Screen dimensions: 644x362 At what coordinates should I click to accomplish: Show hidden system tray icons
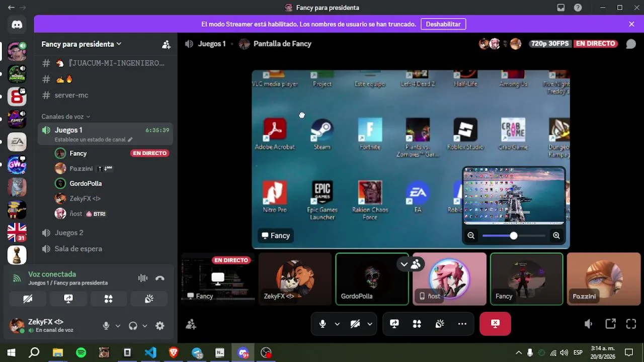pyautogui.click(x=519, y=353)
